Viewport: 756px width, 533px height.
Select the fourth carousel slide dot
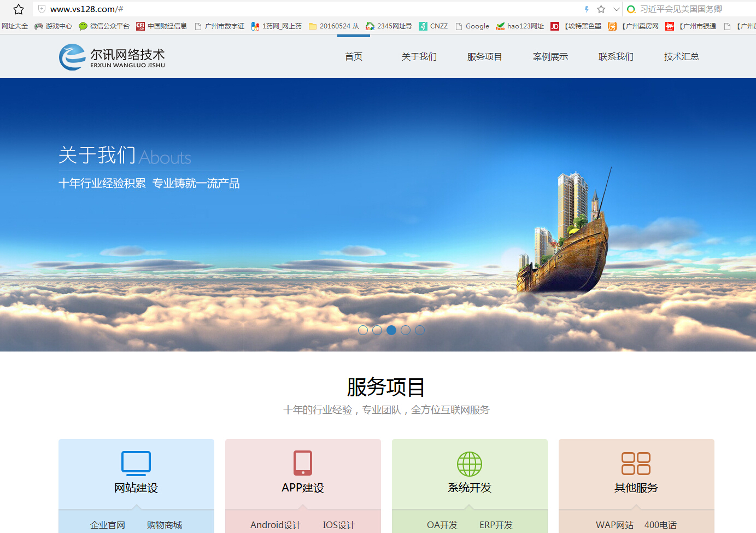406,330
